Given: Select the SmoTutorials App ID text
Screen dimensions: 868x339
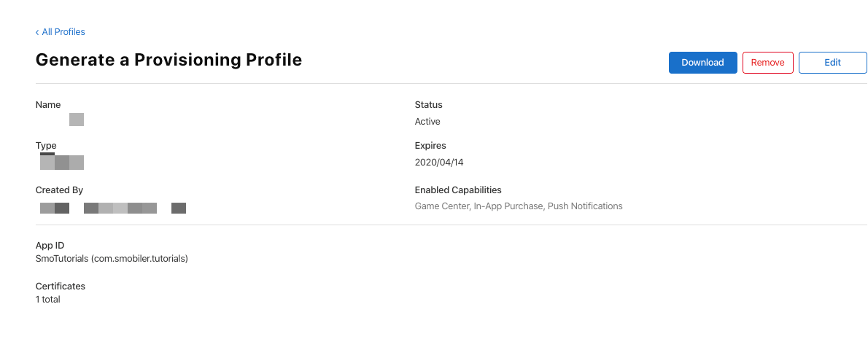Looking at the screenshot, I should (112, 258).
